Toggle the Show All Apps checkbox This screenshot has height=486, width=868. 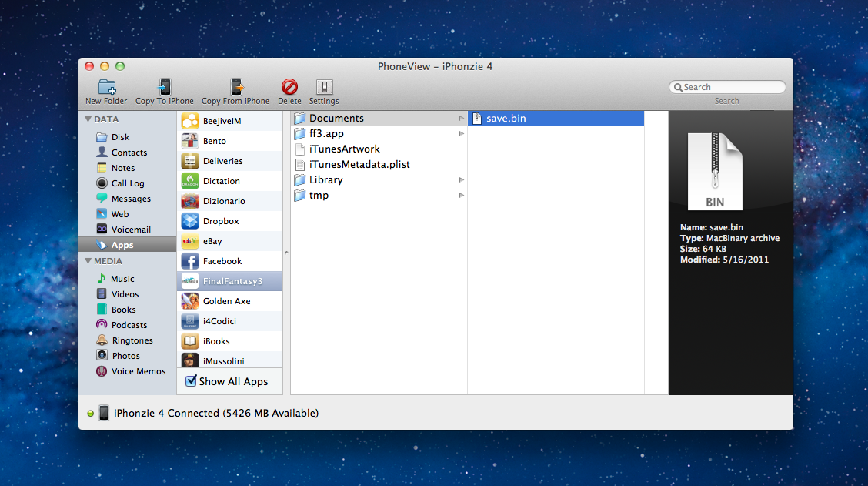coord(191,380)
